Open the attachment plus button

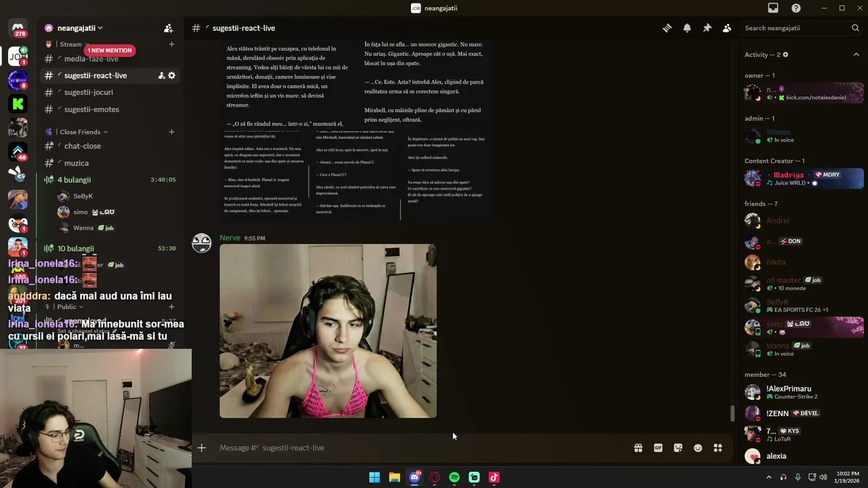(x=201, y=448)
